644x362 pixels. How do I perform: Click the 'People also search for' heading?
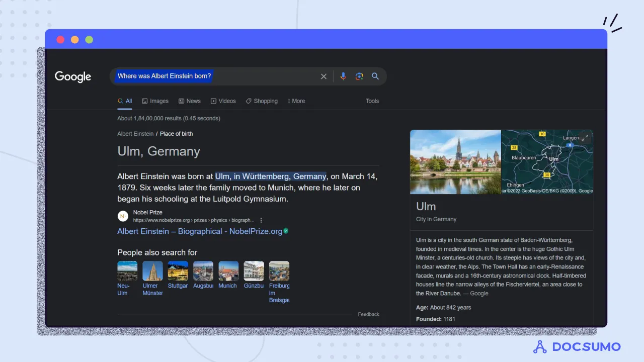[x=157, y=252]
